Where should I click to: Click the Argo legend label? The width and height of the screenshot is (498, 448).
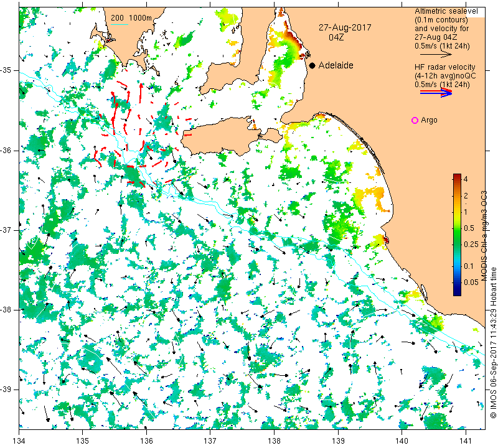pyautogui.click(x=429, y=120)
